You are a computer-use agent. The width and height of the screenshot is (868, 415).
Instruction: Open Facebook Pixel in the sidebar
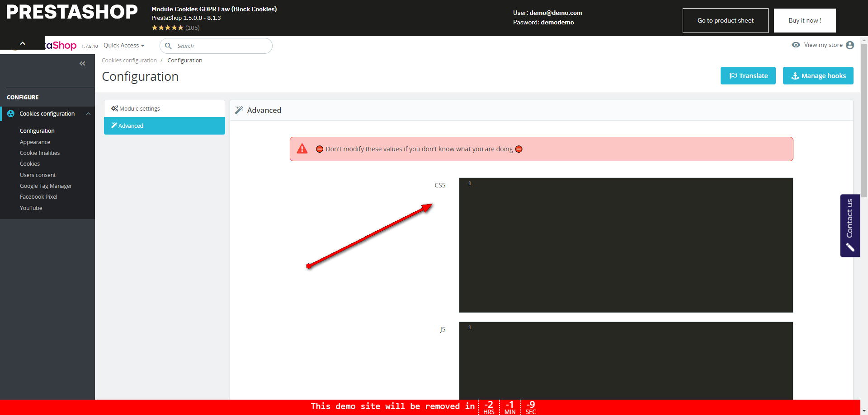point(38,197)
